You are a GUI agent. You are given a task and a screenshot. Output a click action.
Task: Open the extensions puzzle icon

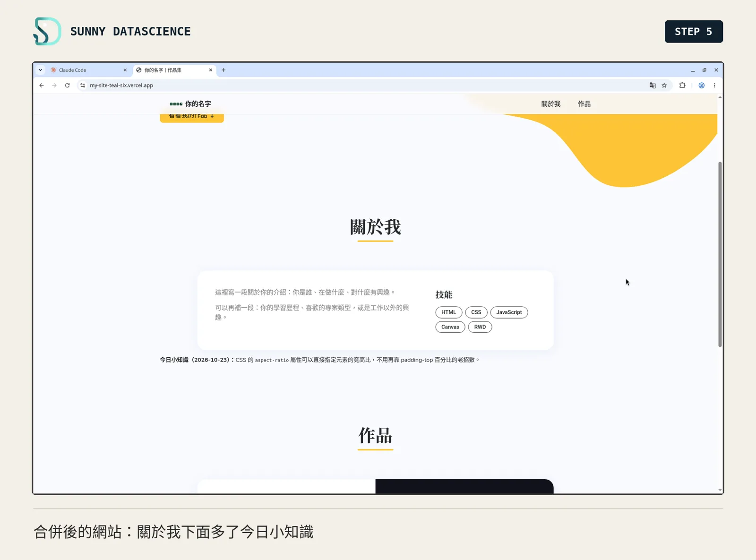[x=682, y=86]
